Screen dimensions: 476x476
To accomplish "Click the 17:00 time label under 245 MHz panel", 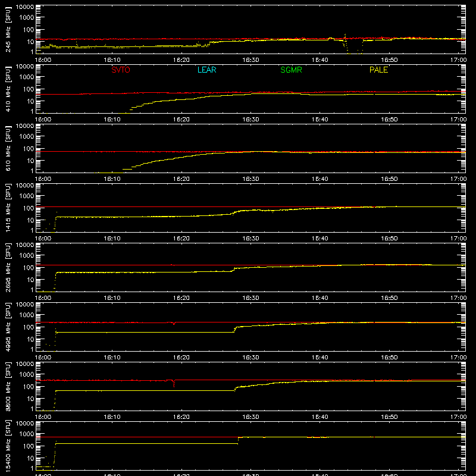I will point(458,60).
